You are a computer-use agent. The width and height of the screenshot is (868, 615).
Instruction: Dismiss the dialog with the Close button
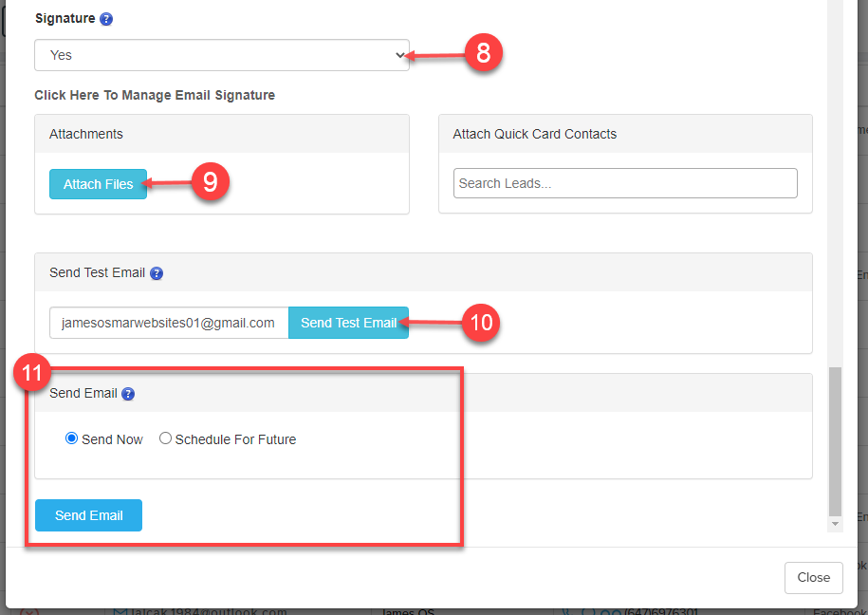coord(814,577)
